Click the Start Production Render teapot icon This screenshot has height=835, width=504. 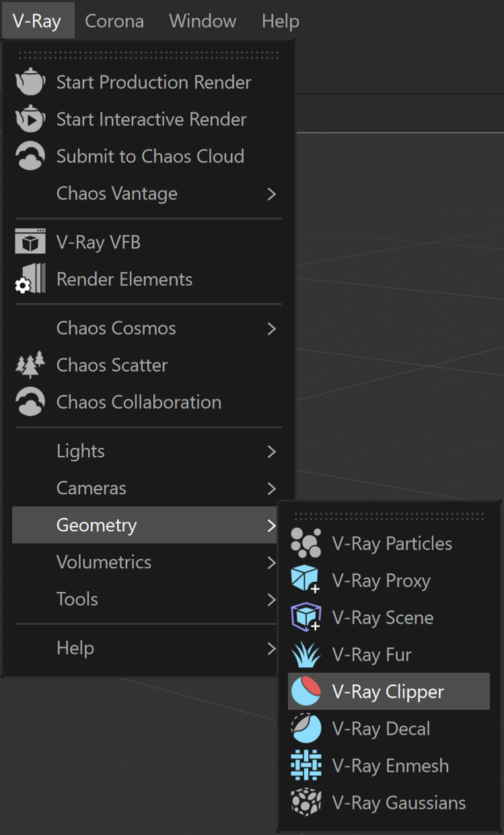click(30, 82)
